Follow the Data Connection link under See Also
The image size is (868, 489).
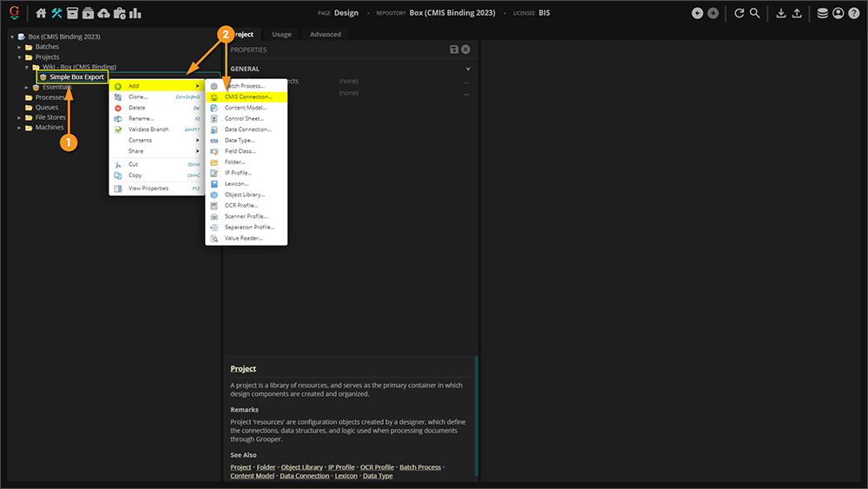(305, 476)
